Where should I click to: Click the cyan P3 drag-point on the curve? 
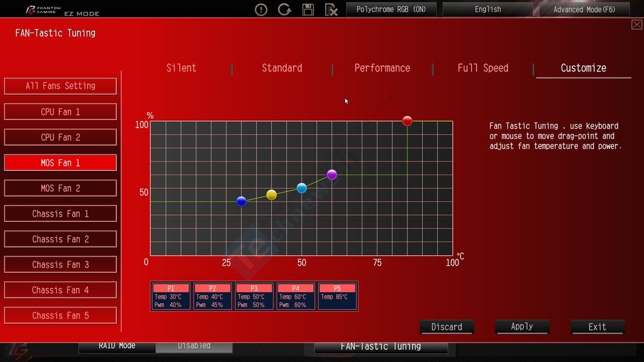pos(301,188)
